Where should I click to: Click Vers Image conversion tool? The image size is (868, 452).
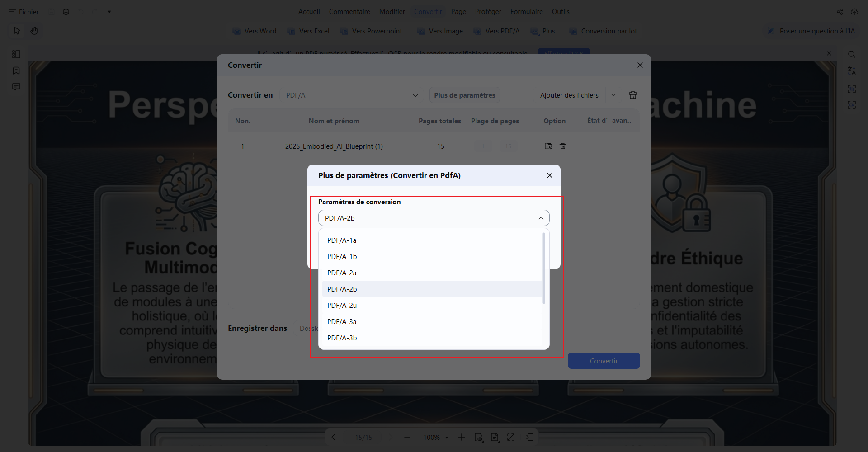coord(440,31)
